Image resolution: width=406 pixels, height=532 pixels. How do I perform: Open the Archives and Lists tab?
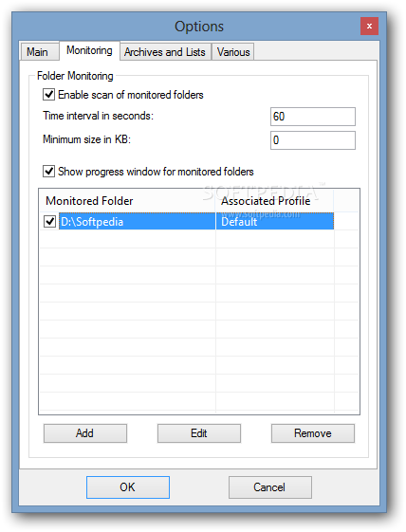point(165,52)
